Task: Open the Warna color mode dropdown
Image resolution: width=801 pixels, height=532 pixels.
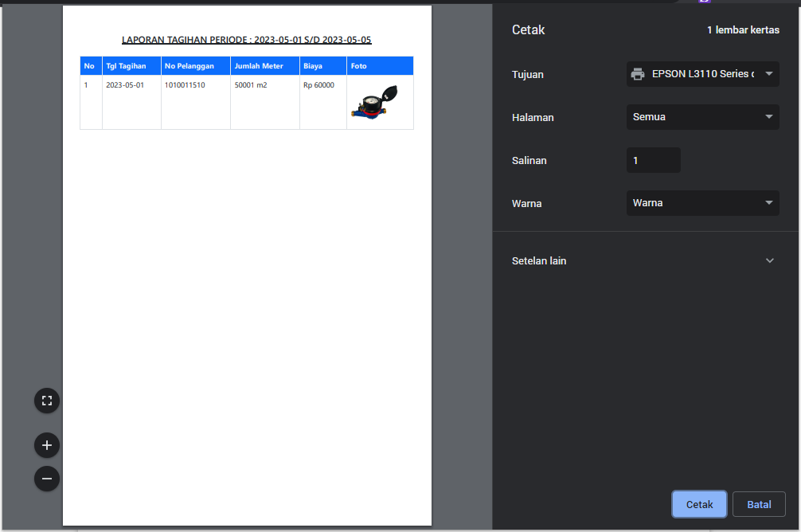Action: click(x=701, y=202)
